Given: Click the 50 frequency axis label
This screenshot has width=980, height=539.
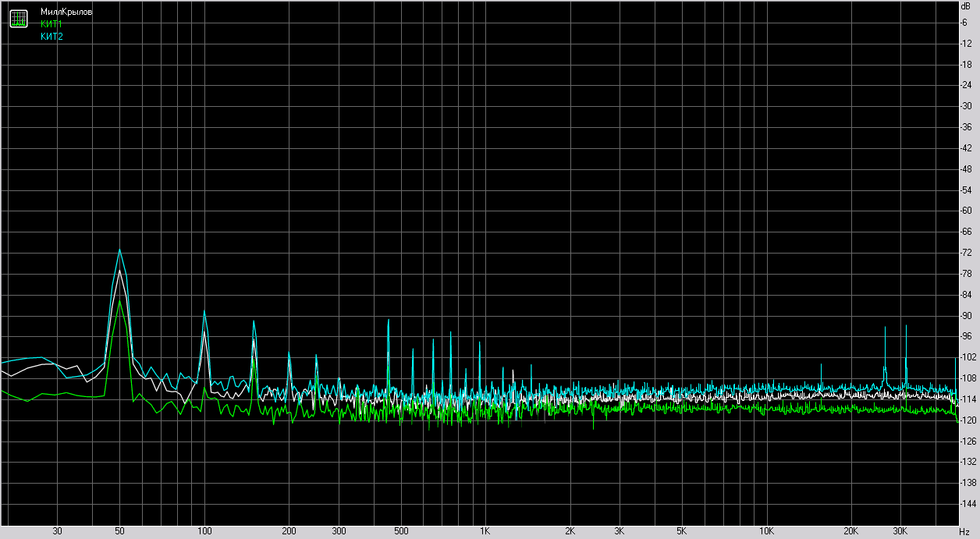Looking at the screenshot, I should pyautogui.click(x=119, y=532).
